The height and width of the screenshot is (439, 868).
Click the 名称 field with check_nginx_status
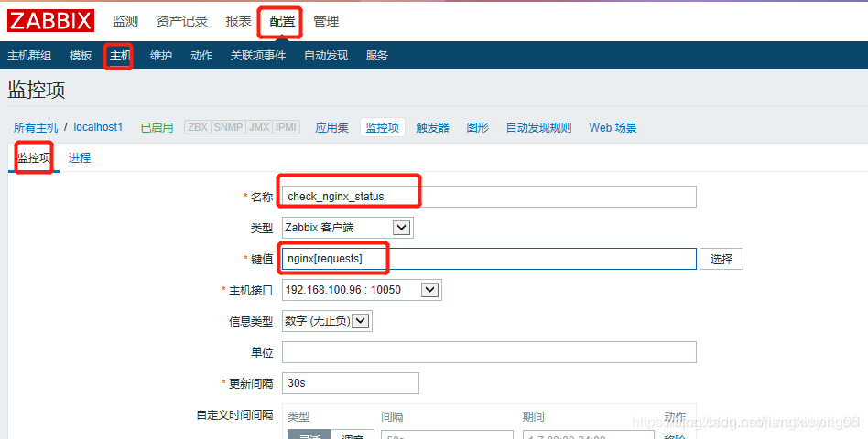point(489,197)
